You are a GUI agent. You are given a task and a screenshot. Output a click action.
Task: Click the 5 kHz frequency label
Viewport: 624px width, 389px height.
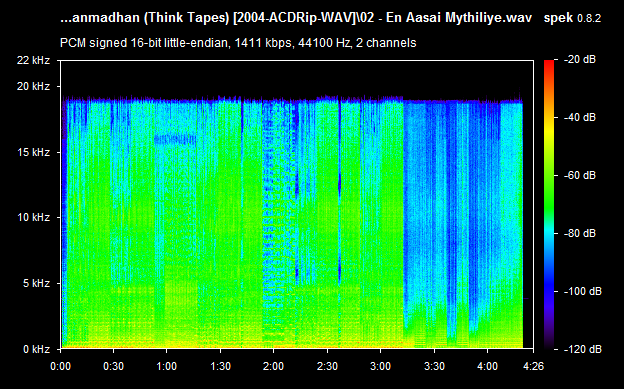pyautogui.click(x=37, y=283)
